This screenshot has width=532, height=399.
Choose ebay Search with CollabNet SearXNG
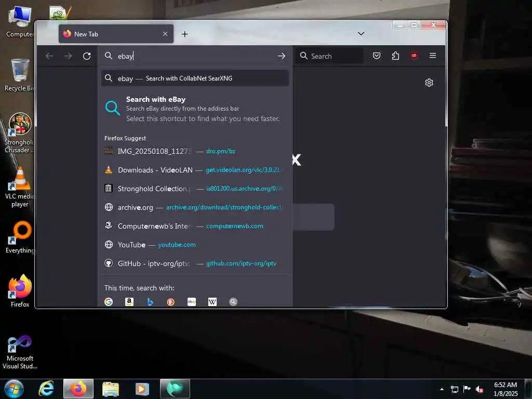point(195,78)
